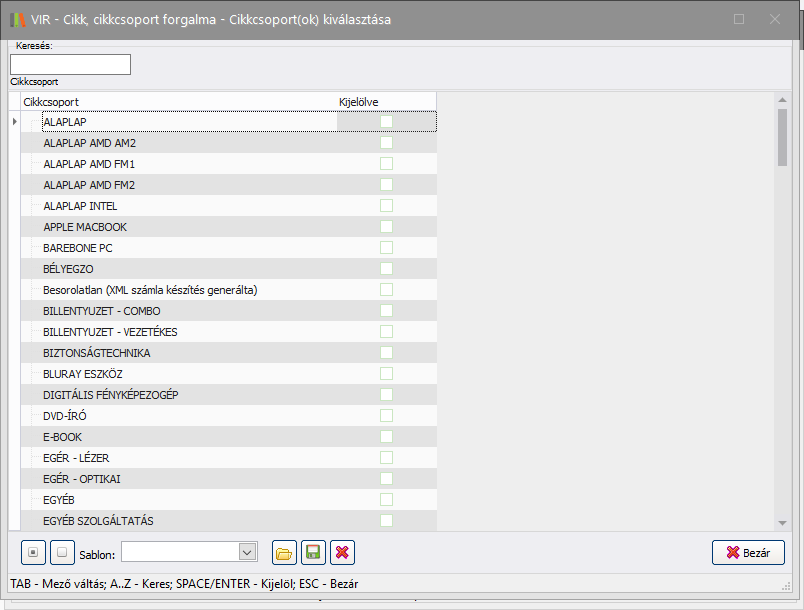804x610 pixels.
Task: Tick the checkbox for ALAPLAP AMD AM2
Action: point(386,143)
